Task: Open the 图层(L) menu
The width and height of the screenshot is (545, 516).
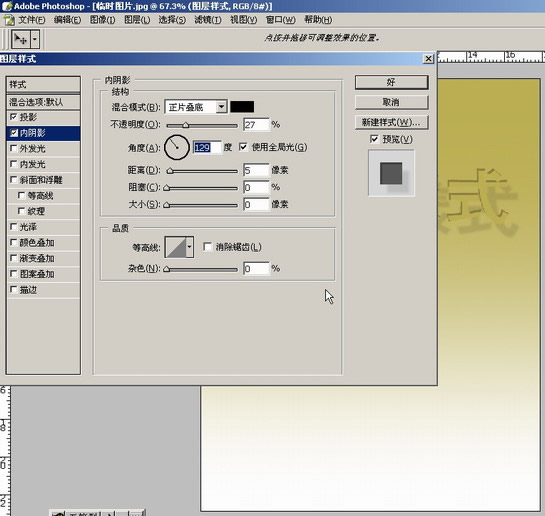Action: tap(137, 20)
